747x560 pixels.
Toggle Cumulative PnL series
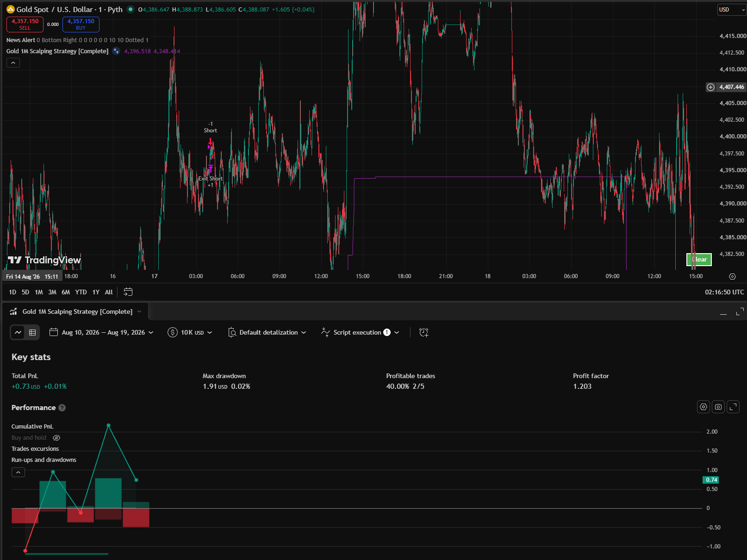point(32,427)
